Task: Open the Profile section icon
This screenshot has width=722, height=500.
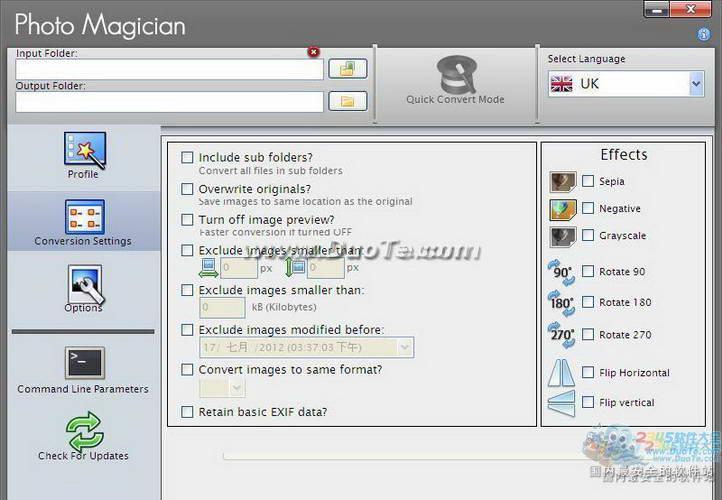Action: click(x=85, y=150)
